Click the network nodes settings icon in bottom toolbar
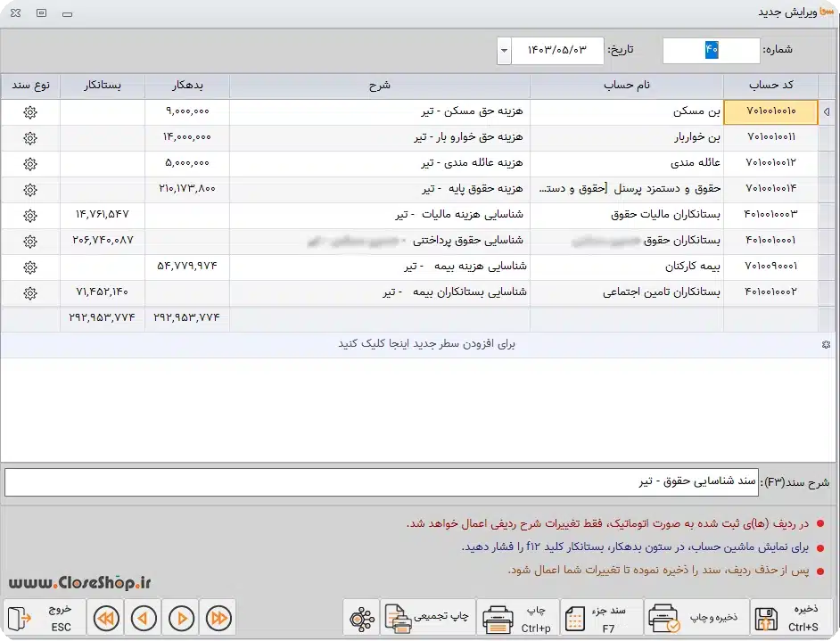 (362, 619)
